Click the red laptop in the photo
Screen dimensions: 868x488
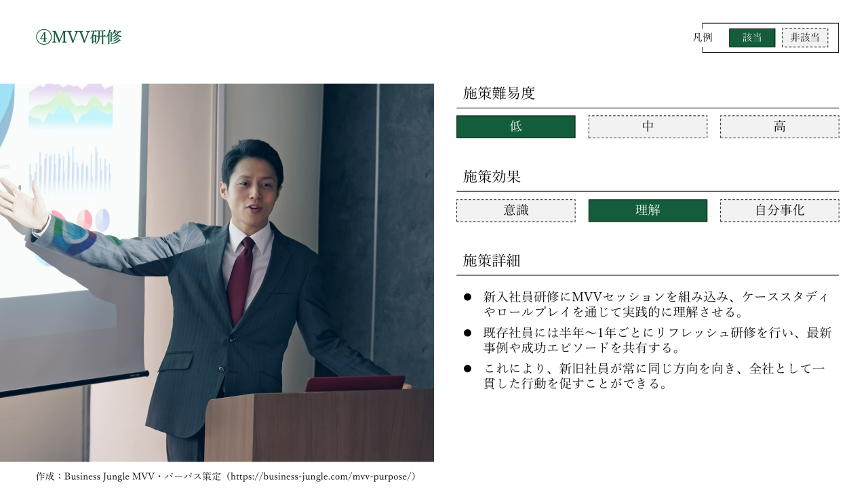click(x=355, y=384)
